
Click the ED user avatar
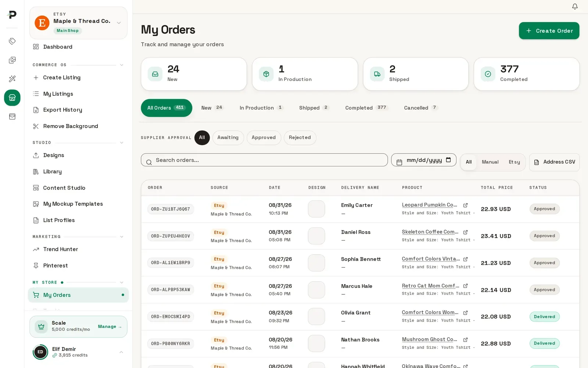click(40, 352)
